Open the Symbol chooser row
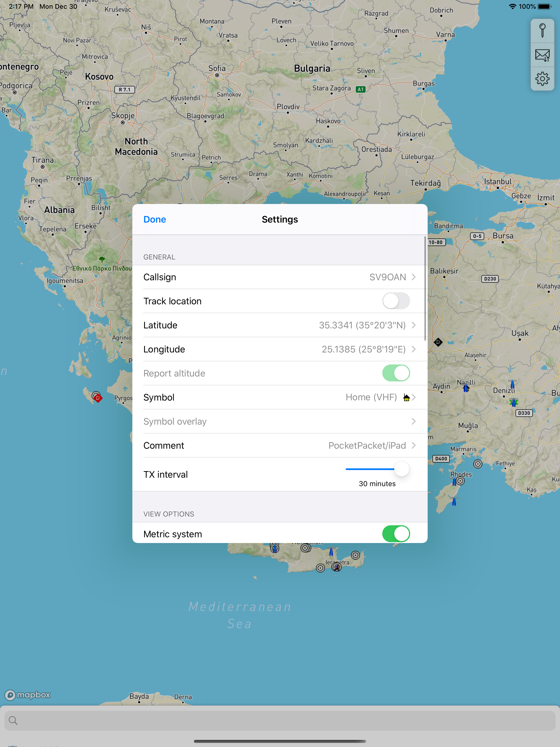This screenshot has height=747, width=560. (280, 398)
